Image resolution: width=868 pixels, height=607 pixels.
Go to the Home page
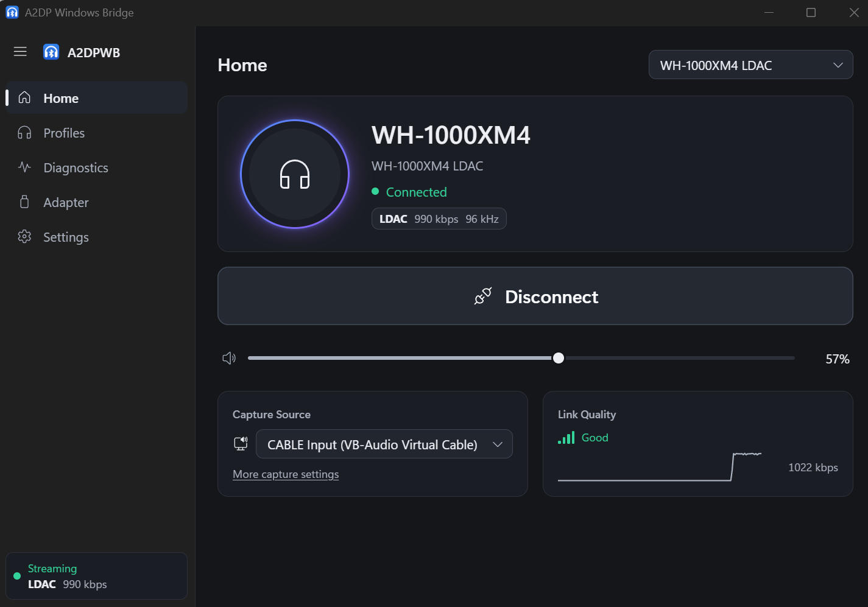point(96,98)
